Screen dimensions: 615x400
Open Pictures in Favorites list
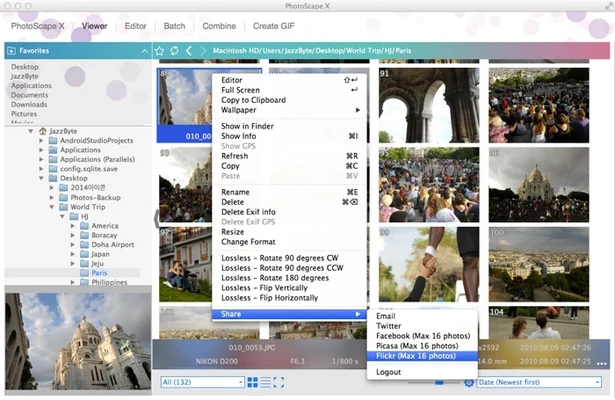tap(24, 114)
